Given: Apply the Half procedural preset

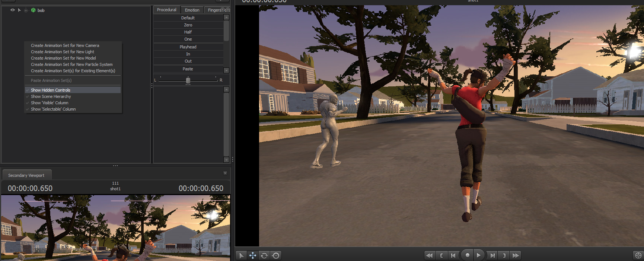Looking at the screenshot, I should click(x=188, y=32).
